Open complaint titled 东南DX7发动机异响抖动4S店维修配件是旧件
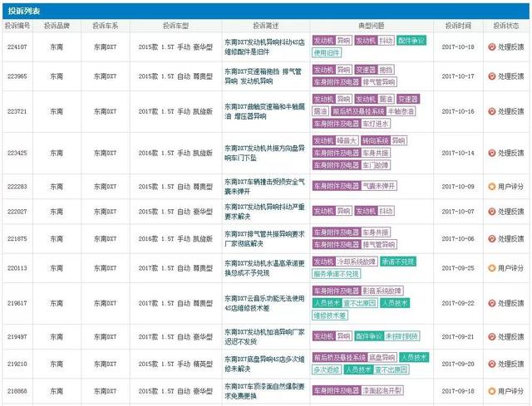This screenshot has width=532, height=406. 264,47
